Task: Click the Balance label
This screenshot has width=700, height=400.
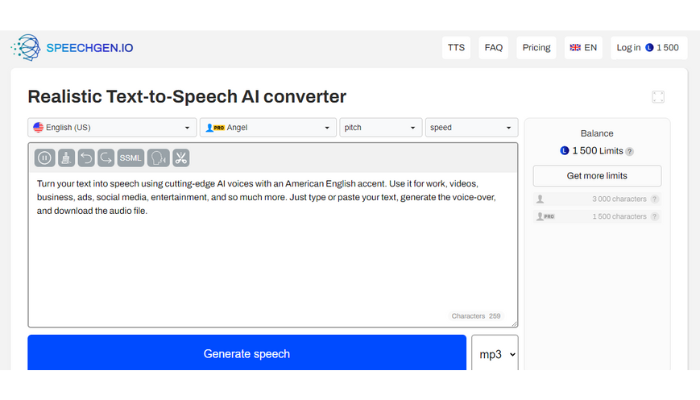Action: (597, 133)
